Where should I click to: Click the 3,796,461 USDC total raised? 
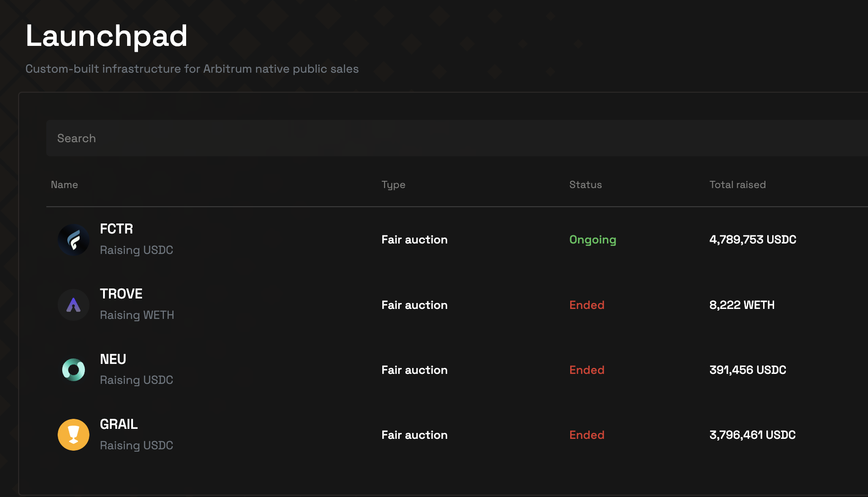(752, 435)
